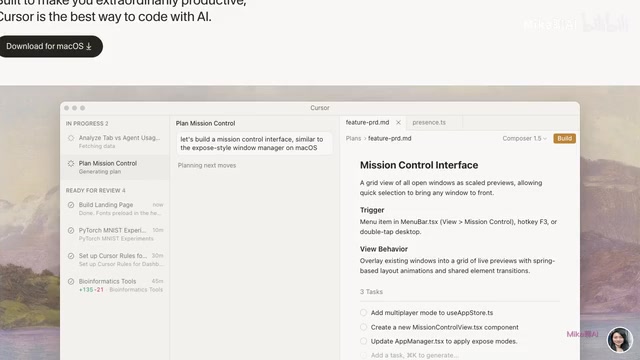
Task: Click checkmark icon beside Build Landing Page
Action: [71, 205]
